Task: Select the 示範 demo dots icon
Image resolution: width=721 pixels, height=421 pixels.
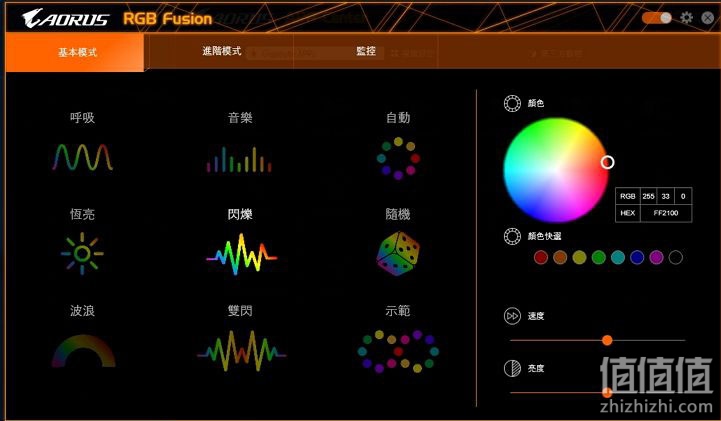Action: point(398,351)
